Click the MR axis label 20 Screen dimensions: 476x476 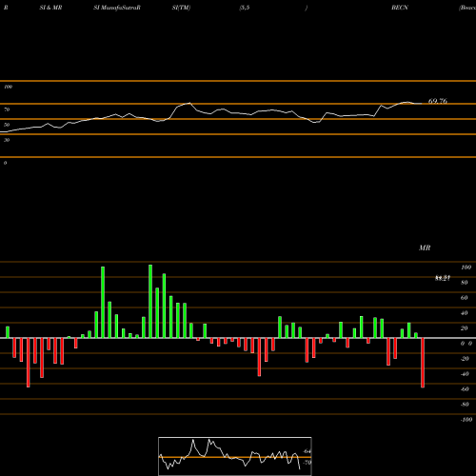coord(465,328)
